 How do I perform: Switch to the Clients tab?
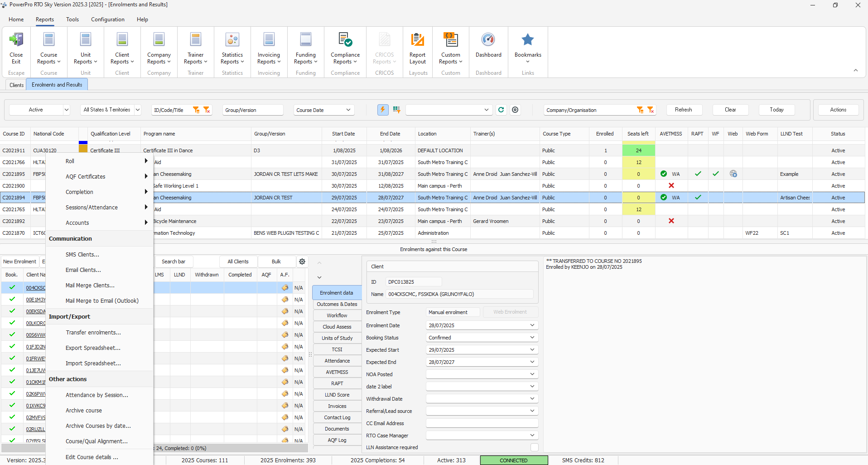pos(16,85)
